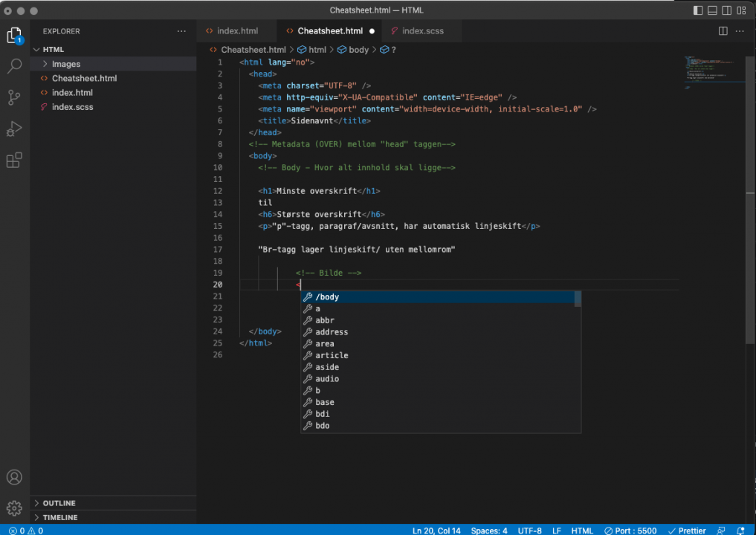Expand the Images folder
Viewport: 756px width, 535px height.
pyautogui.click(x=66, y=64)
